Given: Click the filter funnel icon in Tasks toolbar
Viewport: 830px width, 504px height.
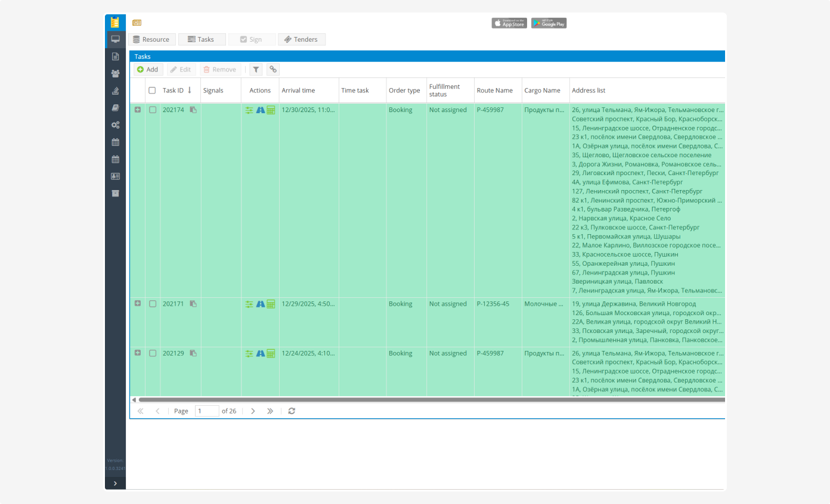Looking at the screenshot, I should [x=256, y=70].
